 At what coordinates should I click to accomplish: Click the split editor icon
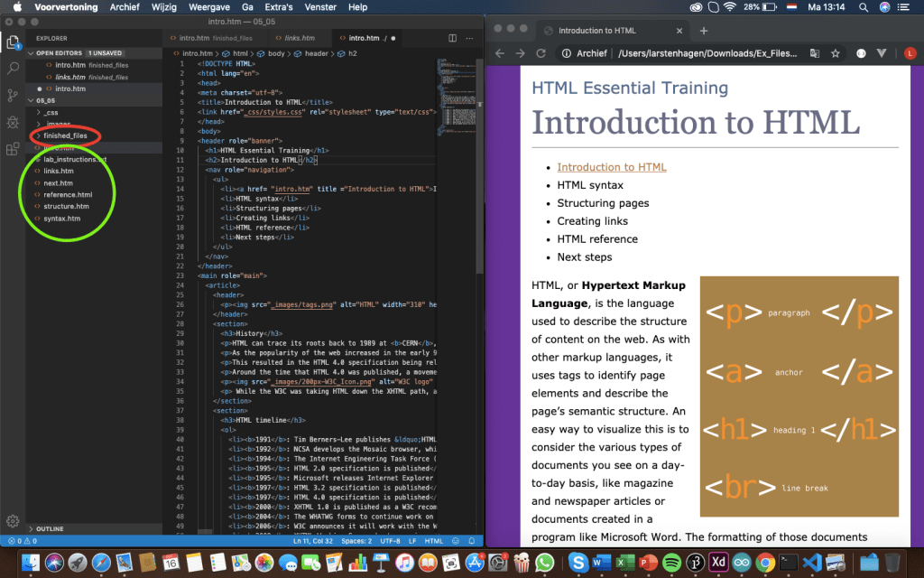point(451,39)
